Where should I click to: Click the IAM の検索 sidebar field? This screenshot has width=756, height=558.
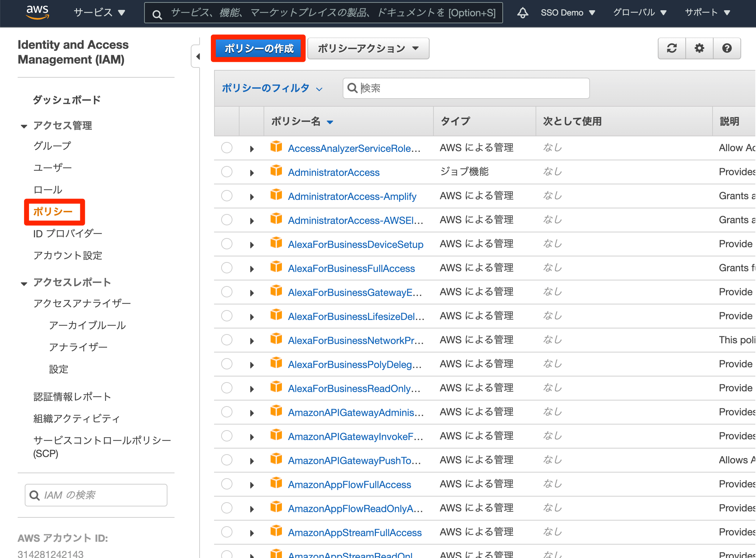coord(96,495)
